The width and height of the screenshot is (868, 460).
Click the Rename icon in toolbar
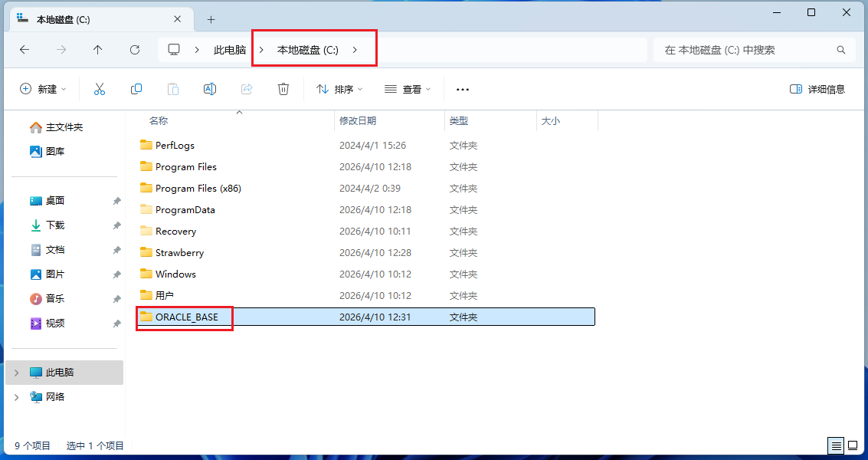210,89
